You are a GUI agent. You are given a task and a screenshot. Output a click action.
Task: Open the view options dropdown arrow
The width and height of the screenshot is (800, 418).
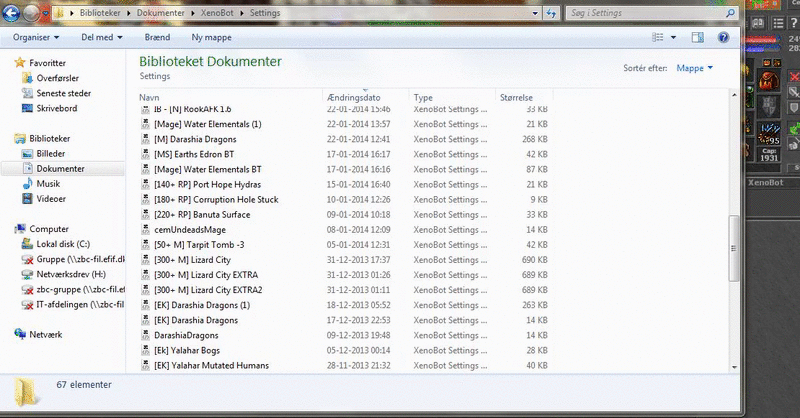click(673, 37)
